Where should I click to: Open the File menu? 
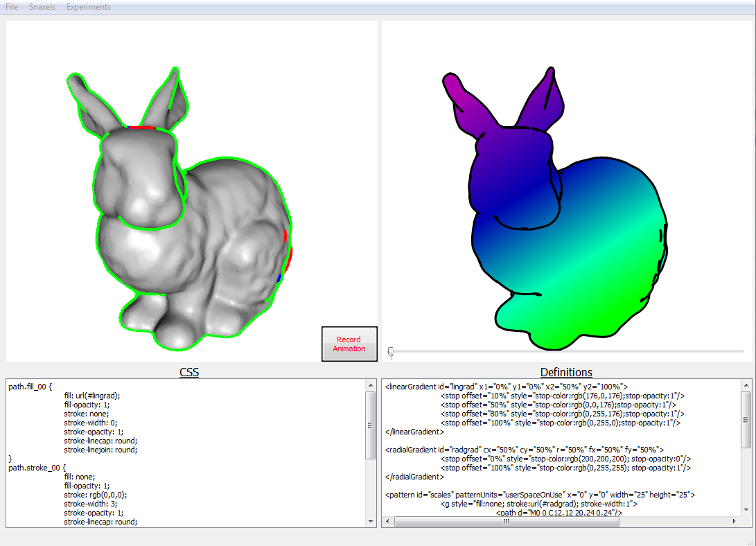pos(12,7)
